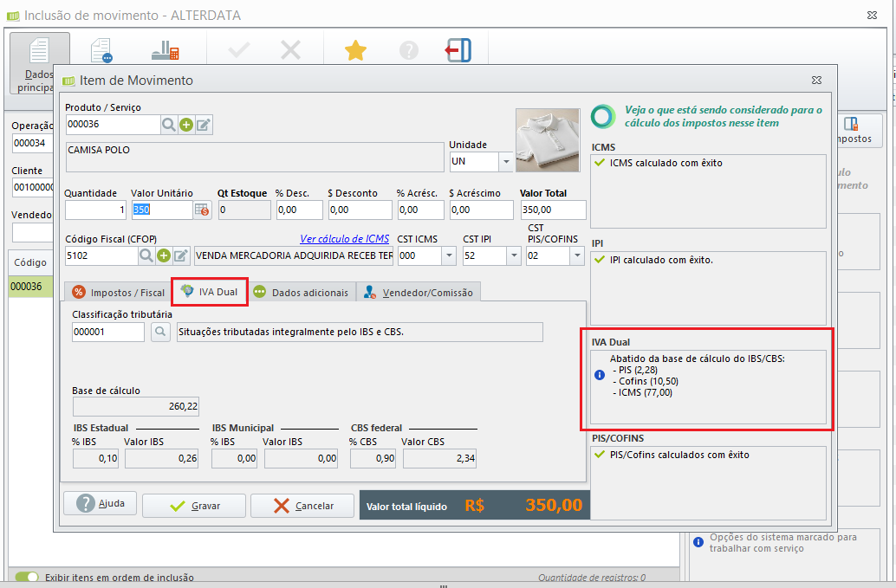Open the CST PIS/COFINS dropdown
This screenshot has height=588, width=896.
click(576, 255)
